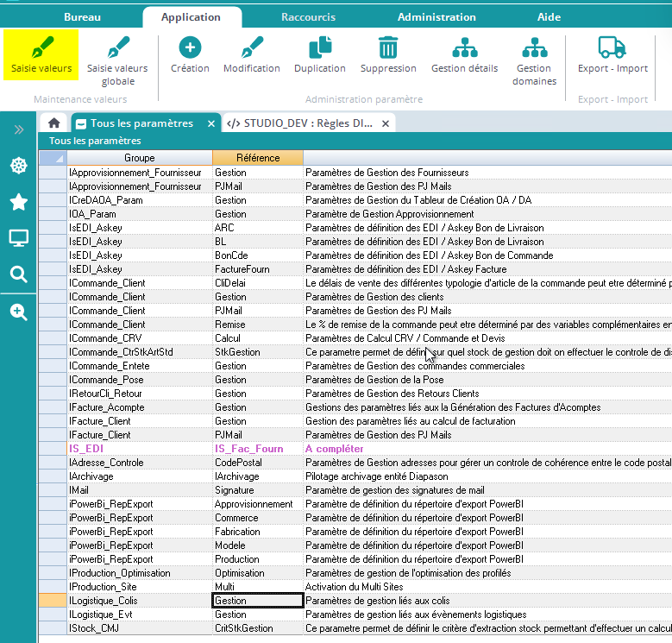Sort by the Référence column header

(x=257, y=158)
